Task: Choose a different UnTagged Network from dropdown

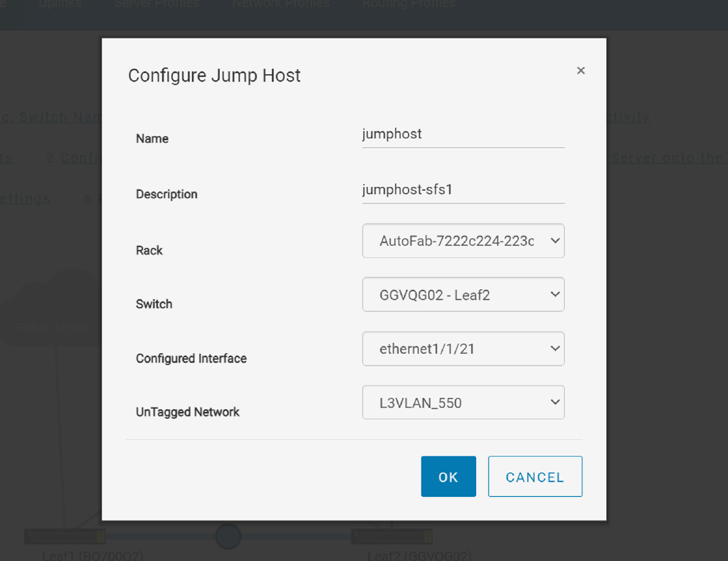Action: 463,403
